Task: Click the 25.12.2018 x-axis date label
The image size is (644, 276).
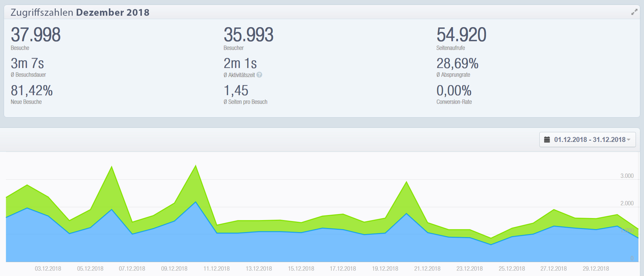Action: [512, 269]
